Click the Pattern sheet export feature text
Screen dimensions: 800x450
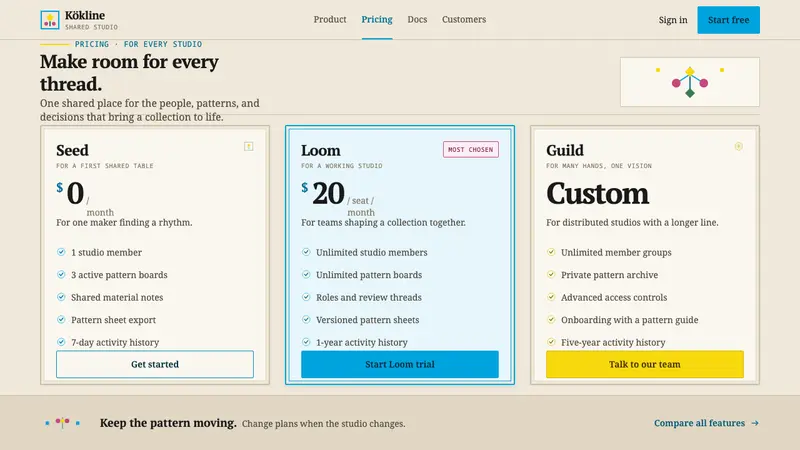[113, 320]
